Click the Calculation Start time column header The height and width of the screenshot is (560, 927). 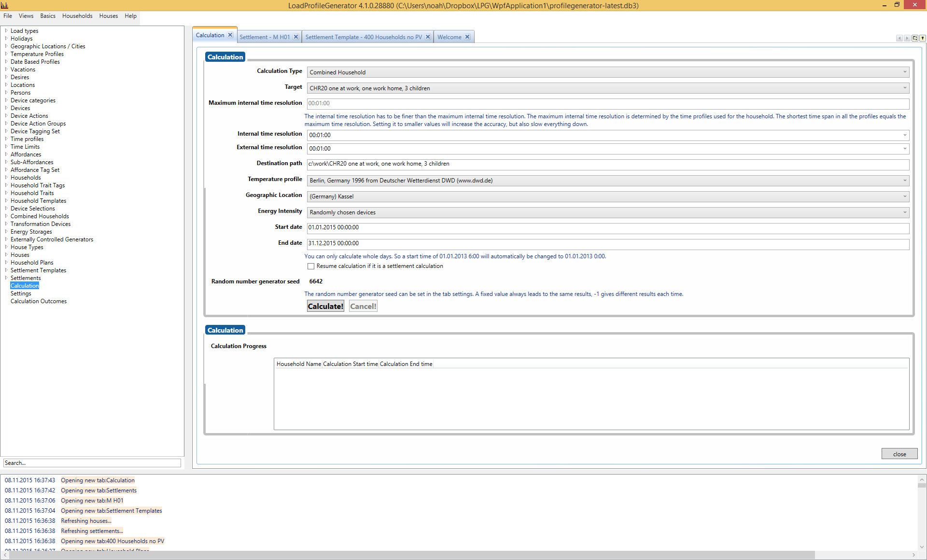(350, 364)
